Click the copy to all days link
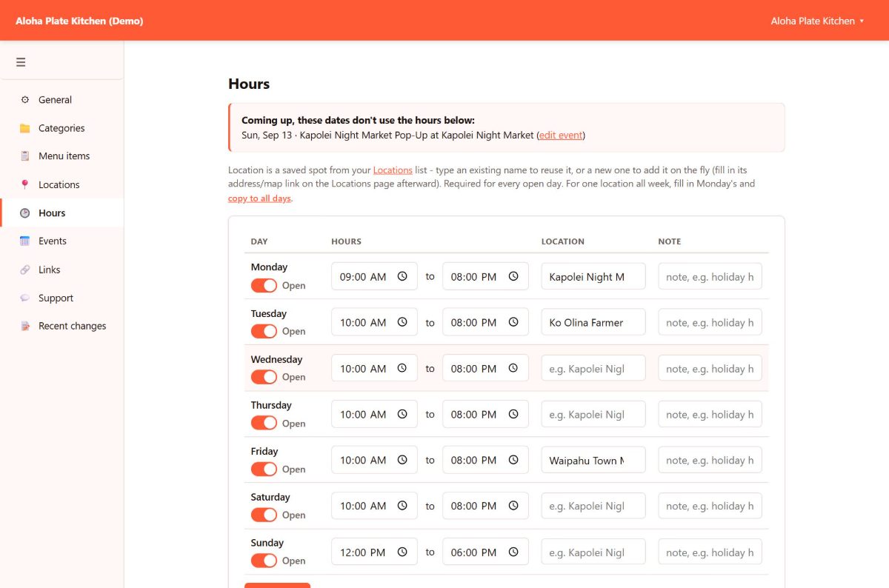Viewport: 889px width, 588px height. (x=259, y=198)
